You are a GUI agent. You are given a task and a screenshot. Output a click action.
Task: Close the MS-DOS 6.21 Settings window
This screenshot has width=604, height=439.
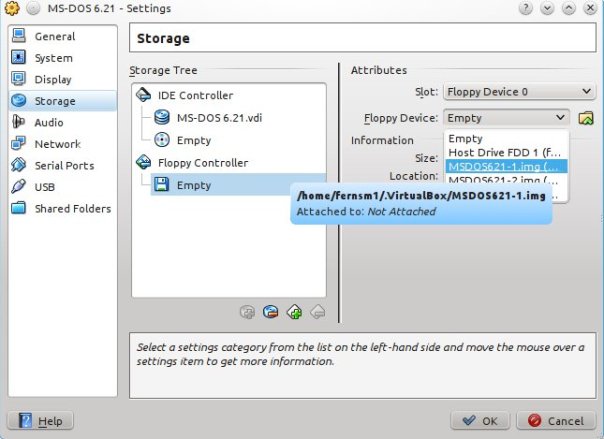pyautogui.click(x=590, y=8)
